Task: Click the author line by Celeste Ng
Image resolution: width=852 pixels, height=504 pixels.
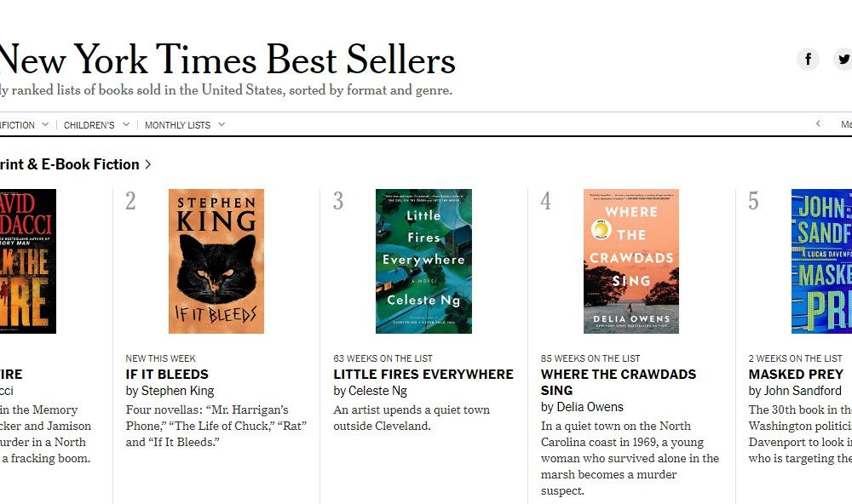Action: tap(370, 391)
